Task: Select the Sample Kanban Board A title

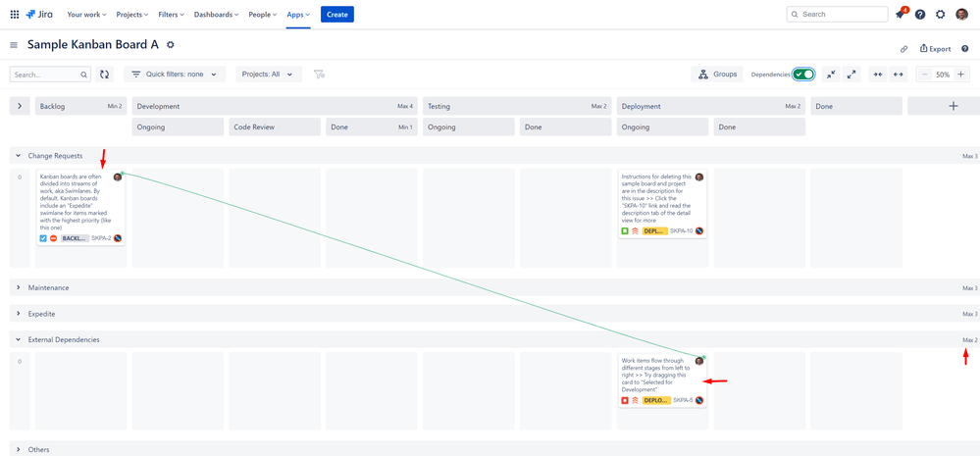Action: (93, 45)
